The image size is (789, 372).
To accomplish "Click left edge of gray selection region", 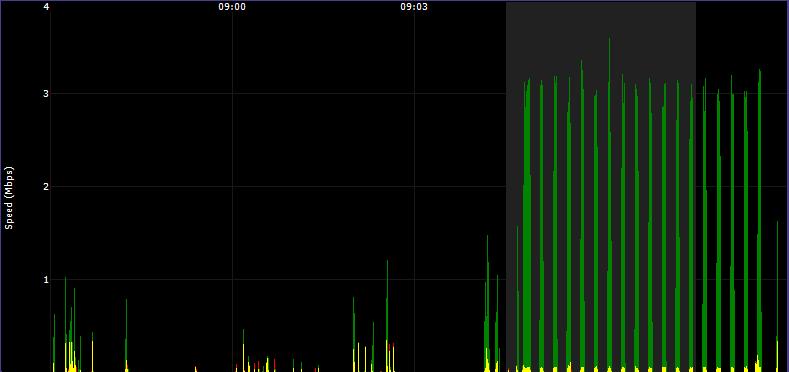I will point(506,187).
